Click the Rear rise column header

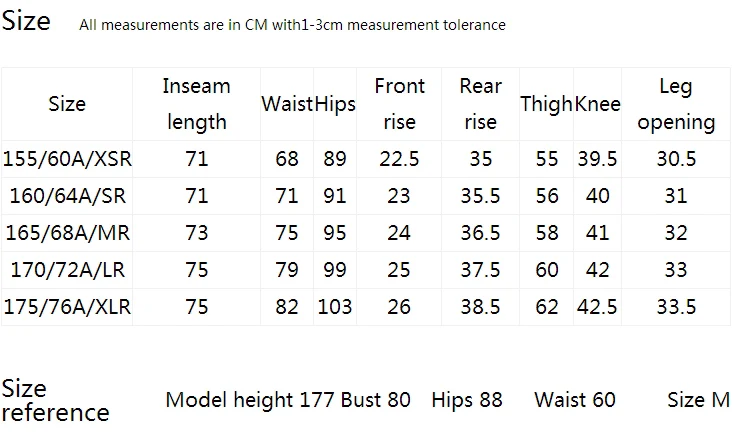tap(480, 104)
